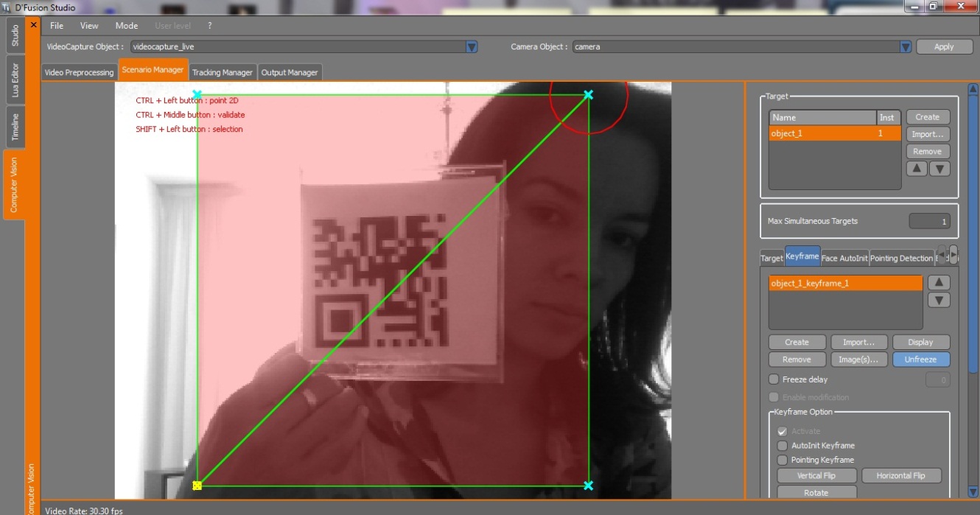This screenshot has height=515, width=980.
Task: Click the Max Simultaneous Targets field
Action: coord(929,221)
